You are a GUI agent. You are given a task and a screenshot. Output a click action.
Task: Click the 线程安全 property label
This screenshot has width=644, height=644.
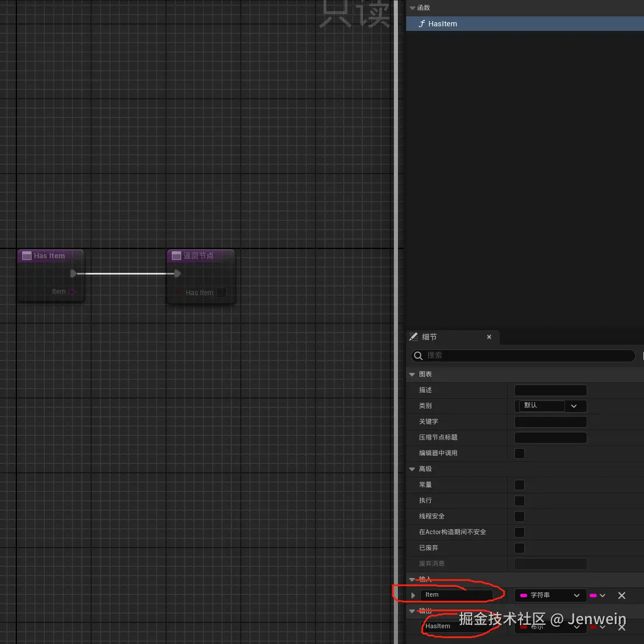tap(431, 516)
